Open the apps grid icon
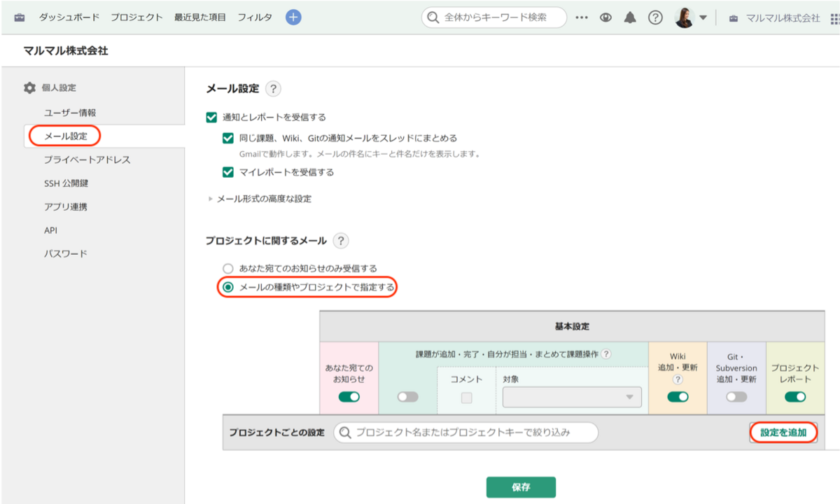Image resolution: width=840 pixels, height=504 pixels. [835, 18]
